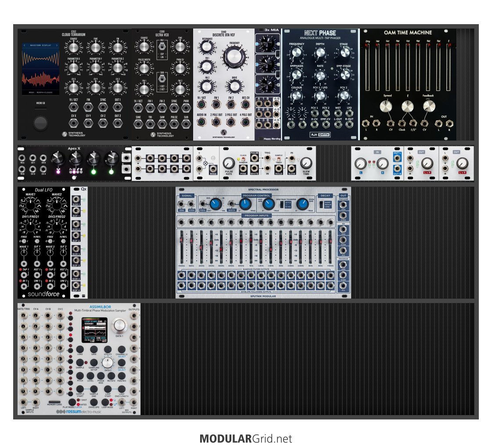The height and width of the screenshot is (448, 492).
Task: Move the Spectral Processor <100Hz band slider
Action: 181,247
